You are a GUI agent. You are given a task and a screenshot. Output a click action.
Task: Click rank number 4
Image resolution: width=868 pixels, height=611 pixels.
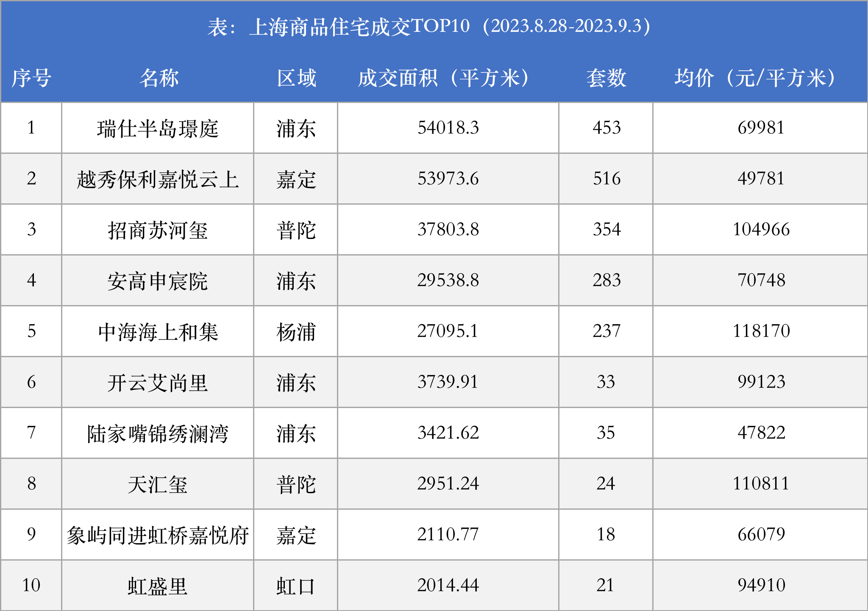coord(31,280)
